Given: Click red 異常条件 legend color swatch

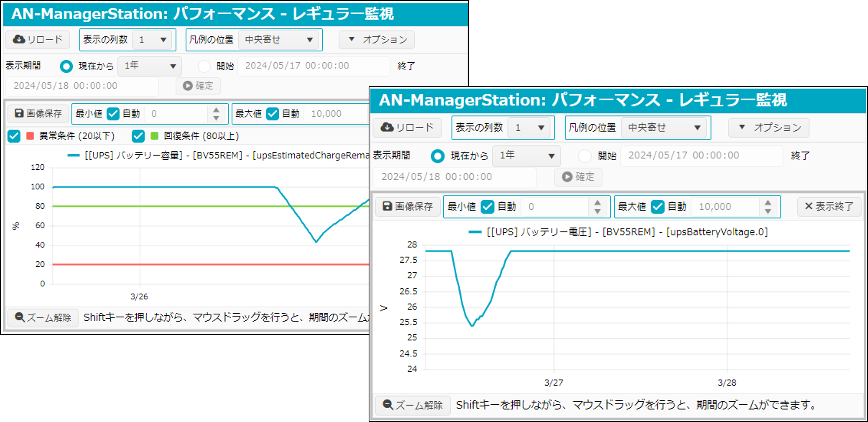Looking at the screenshot, I should coord(30,136).
